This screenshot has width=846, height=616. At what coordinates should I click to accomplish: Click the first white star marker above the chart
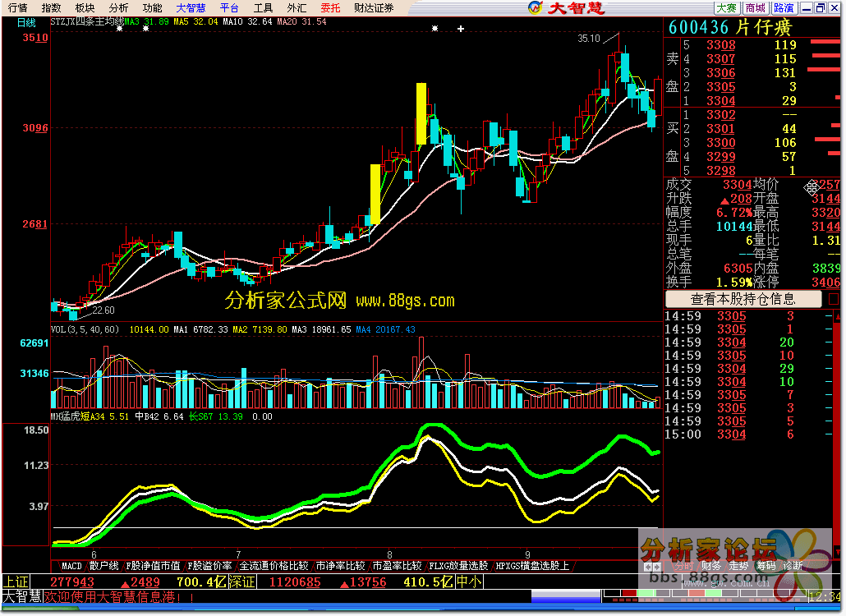point(120,28)
